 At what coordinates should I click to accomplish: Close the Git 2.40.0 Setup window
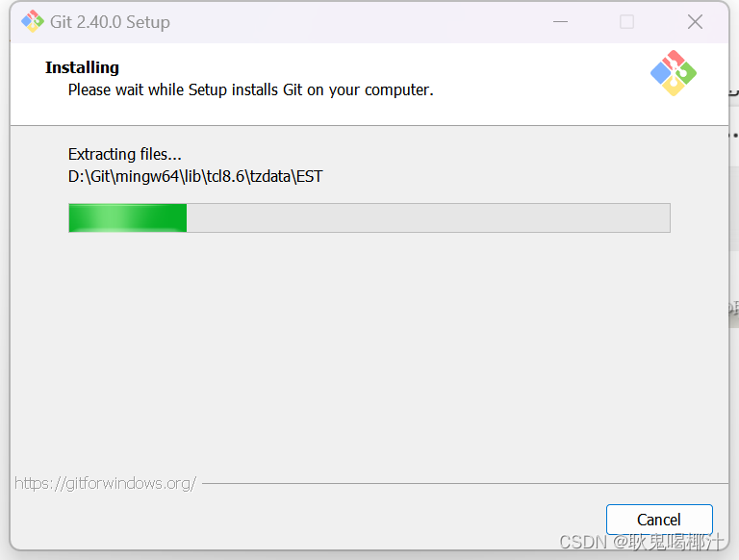695,22
